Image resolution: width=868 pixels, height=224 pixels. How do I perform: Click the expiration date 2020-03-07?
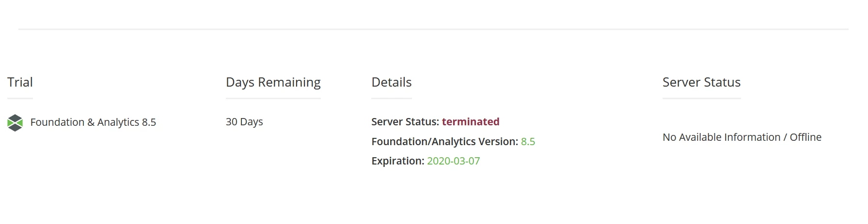[453, 161]
